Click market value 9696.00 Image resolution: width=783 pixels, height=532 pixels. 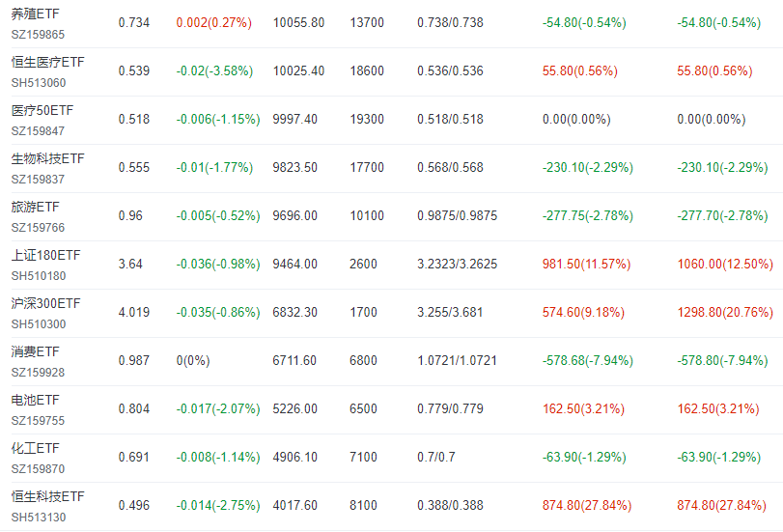[295, 216]
